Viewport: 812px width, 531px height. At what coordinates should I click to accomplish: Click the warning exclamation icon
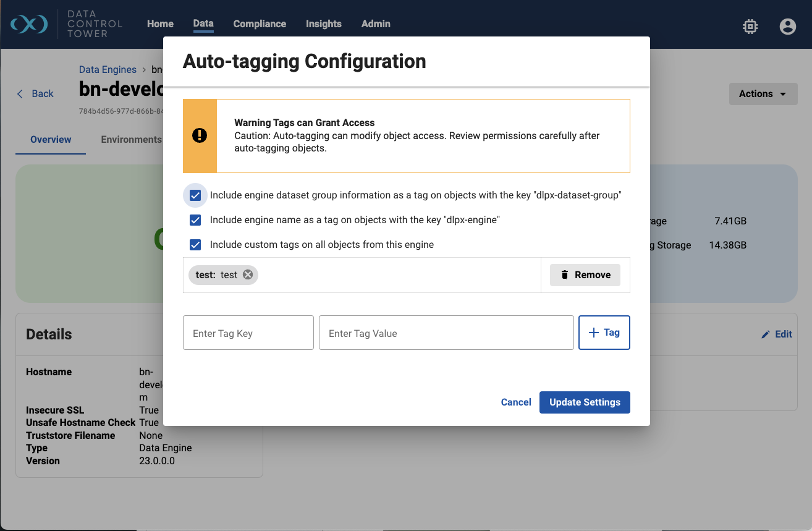[x=199, y=135]
